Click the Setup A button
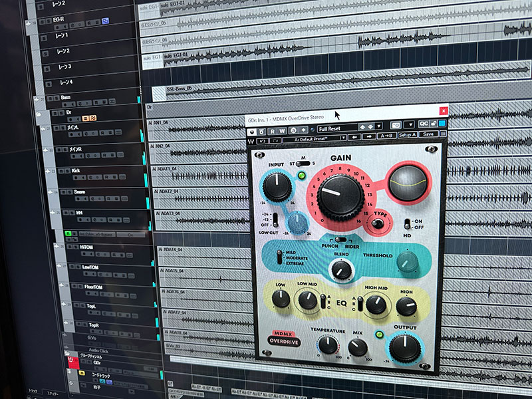 (407, 135)
